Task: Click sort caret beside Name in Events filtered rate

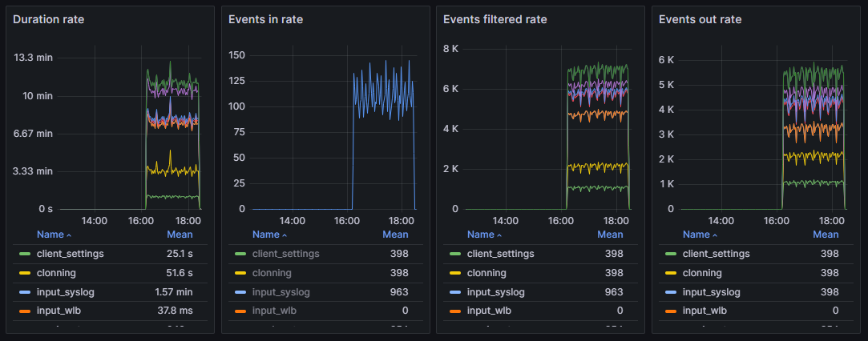Action: pyautogui.click(x=499, y=235)
